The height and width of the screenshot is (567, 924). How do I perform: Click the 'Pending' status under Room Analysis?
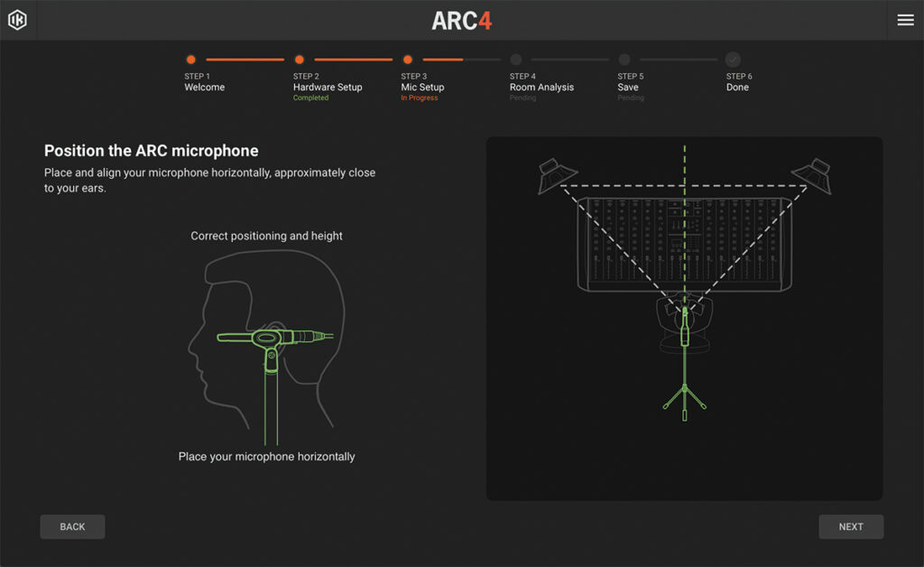pyautogui.click(x=522, y=98)
